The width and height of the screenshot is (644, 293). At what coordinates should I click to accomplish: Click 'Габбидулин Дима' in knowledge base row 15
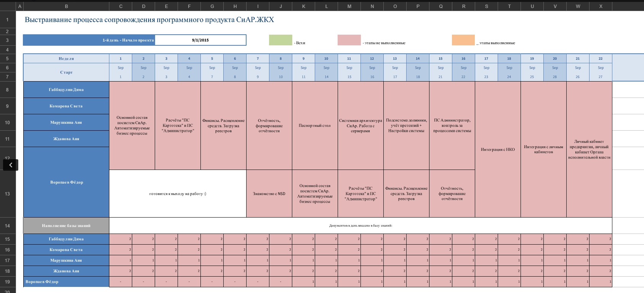(66, 239)
